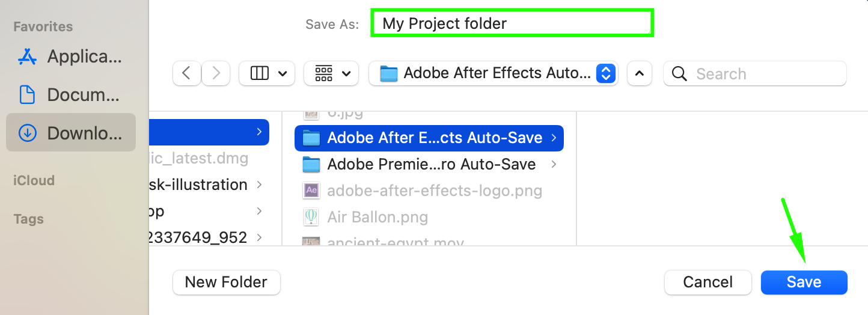Select the Adobe Premiere Pro Auto-Save folder
The image size is (868, 315).
click(429, 164)
